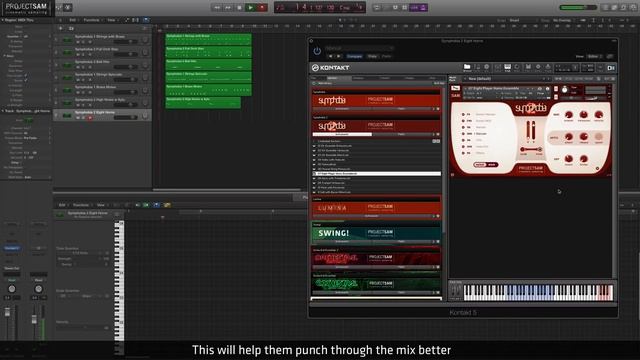The image size is (640, 360).
Task: Adjust instrument Tune knob in header
Action: coord(564,89)
